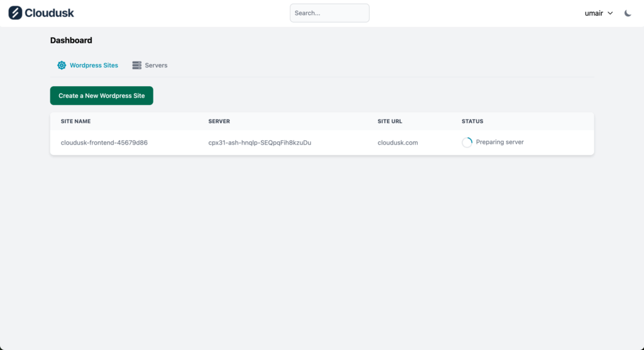The width and height of the screenshot is (644, 350).
Task: Open the umair user account menu
Action: [x=594, y=13]
